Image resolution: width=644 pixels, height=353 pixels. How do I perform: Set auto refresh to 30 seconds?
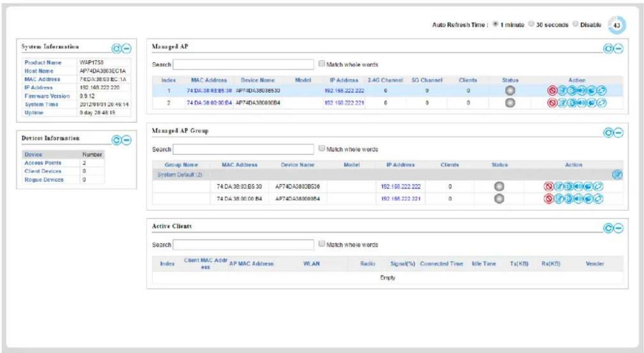click(x=531, y=24)
